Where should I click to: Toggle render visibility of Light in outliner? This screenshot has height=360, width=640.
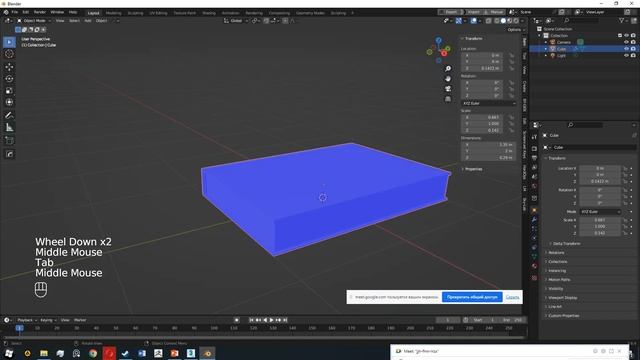pos(633,56)
